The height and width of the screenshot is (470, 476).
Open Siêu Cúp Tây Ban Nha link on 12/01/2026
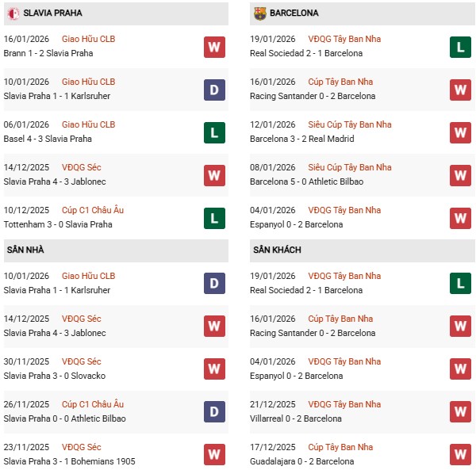pyautogui.click(x=351, y=125)
